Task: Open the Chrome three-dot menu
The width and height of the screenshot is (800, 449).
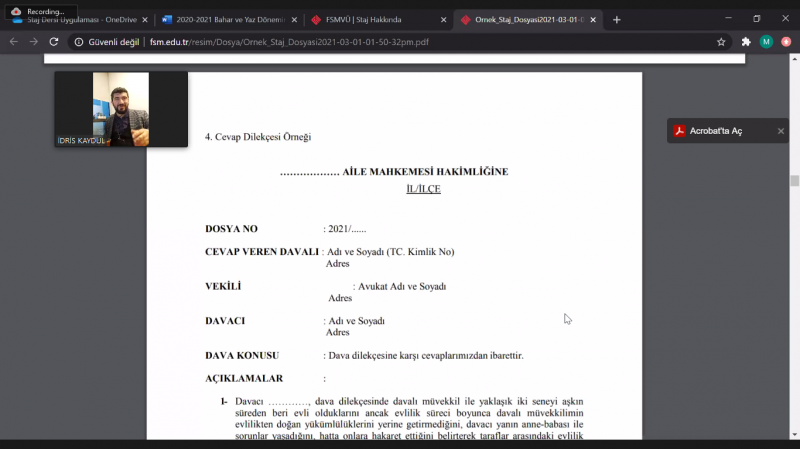Action: 787,42
